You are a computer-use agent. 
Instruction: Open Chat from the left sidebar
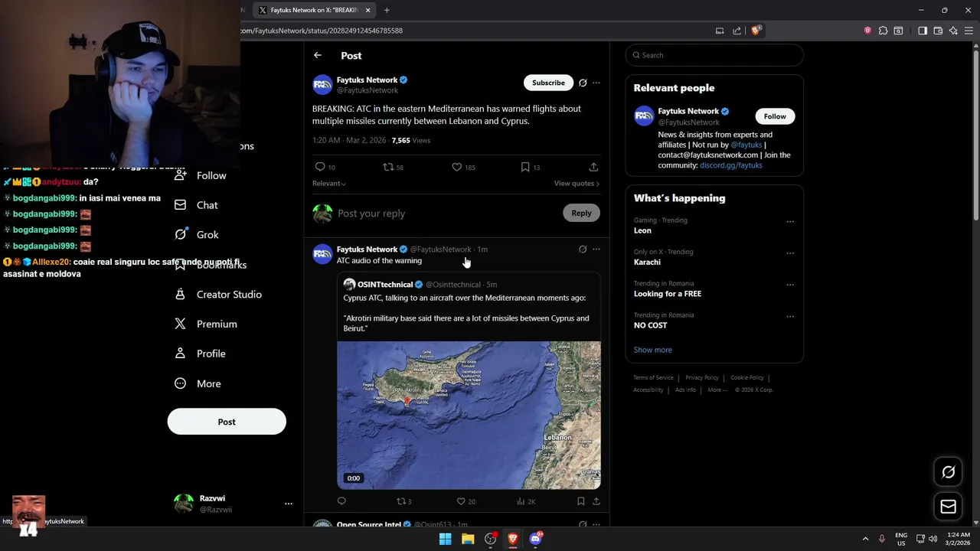(197, 205)
